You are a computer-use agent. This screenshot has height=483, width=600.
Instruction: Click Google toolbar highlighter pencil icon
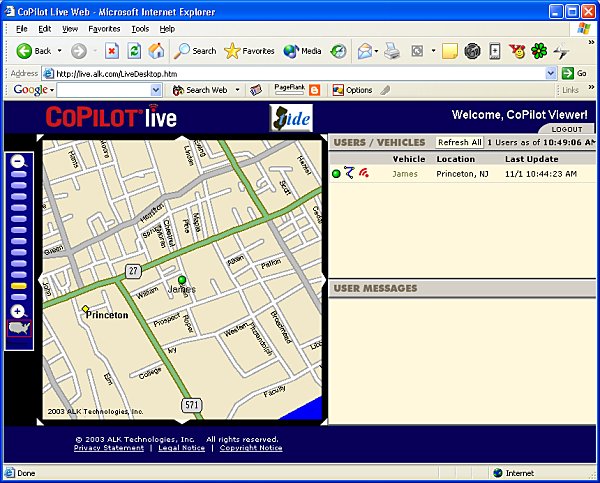385,90
